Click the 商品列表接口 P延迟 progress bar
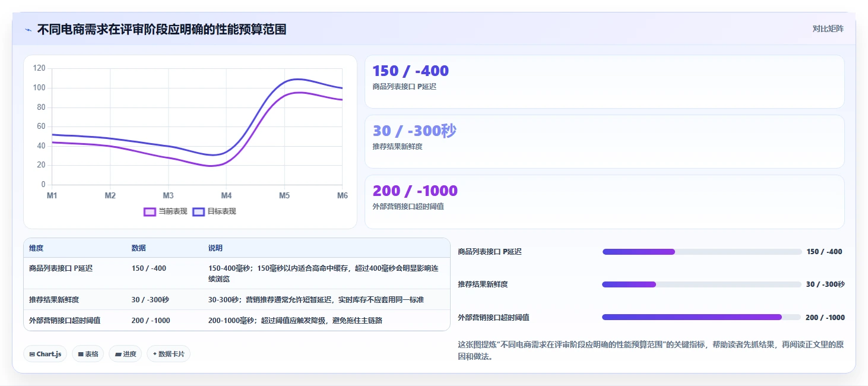The image size is (868, 386). point(702,252)
